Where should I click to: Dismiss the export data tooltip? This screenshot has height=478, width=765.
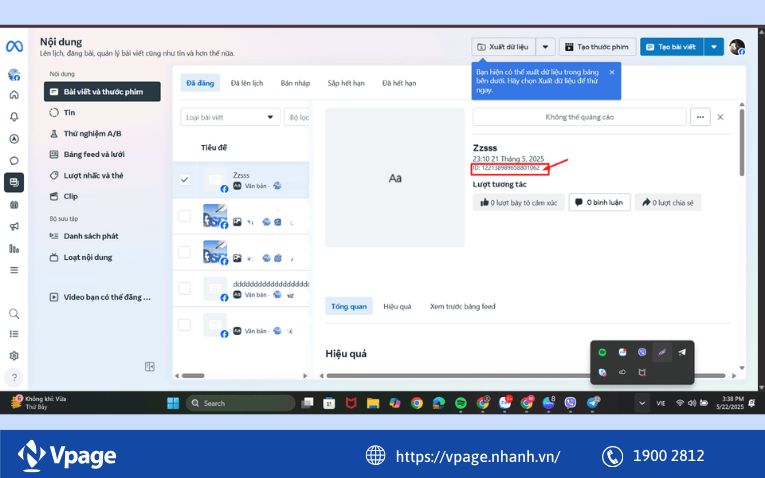click(x=612, y=72)
